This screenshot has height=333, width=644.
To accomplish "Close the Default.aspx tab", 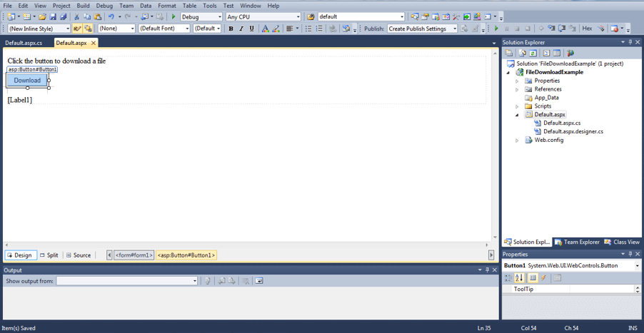I will [x=94, y=43].
